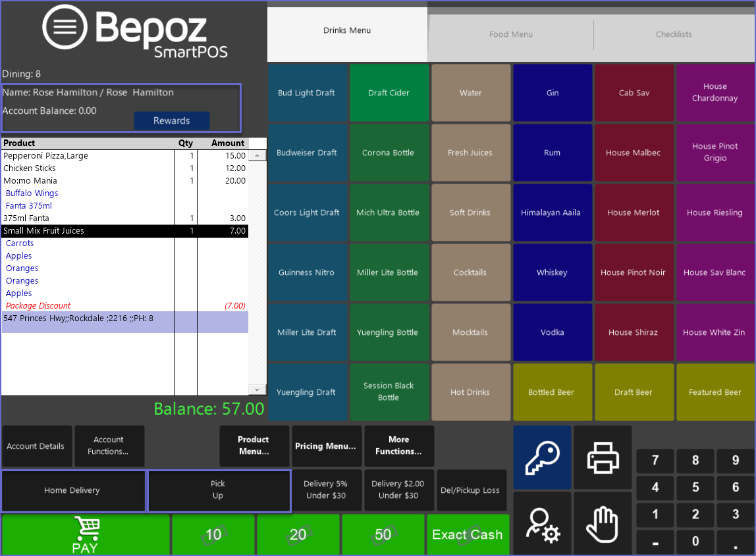Click the PAY shopping cart button
The height and width of the screenshot is (556, 756).
(86, 534)
